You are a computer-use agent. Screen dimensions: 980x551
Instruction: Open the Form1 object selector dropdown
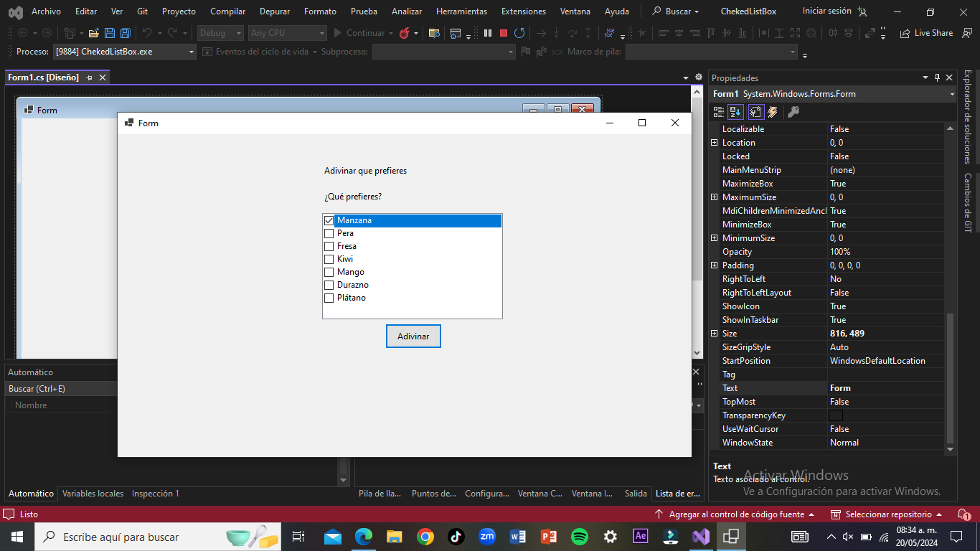click(x=951, y=94)
